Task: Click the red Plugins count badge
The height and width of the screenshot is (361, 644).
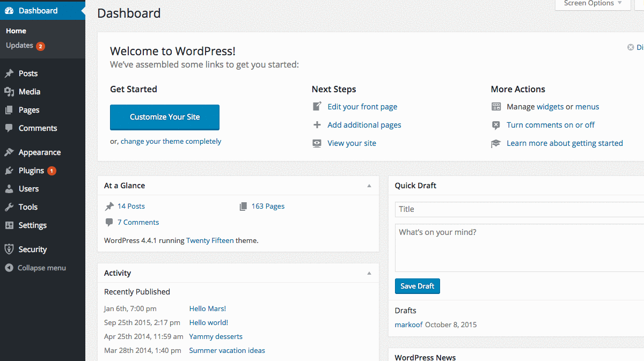Action: point(52,171)
